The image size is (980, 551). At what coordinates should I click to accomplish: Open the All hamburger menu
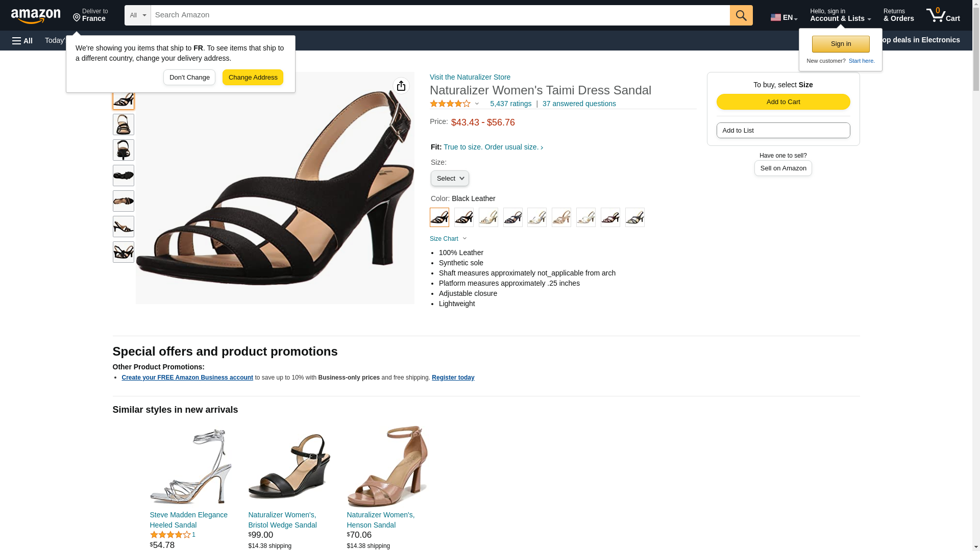[22, 40]
